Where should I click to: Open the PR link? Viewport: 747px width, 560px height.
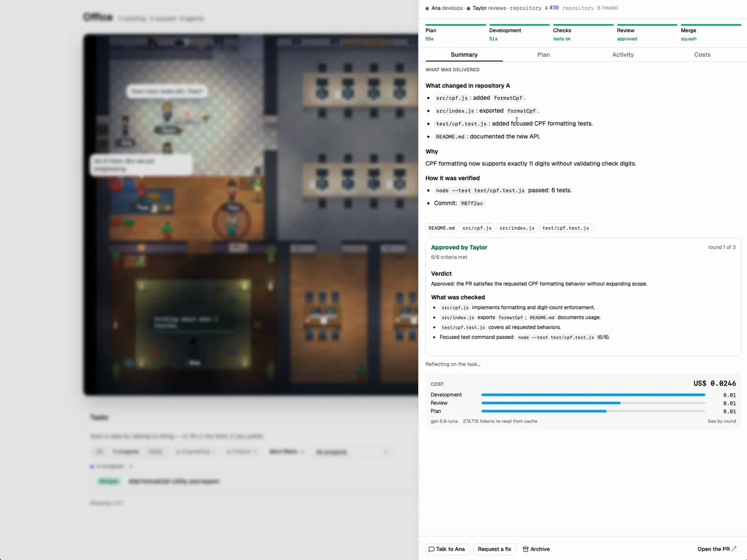click(x=717, y=549)
